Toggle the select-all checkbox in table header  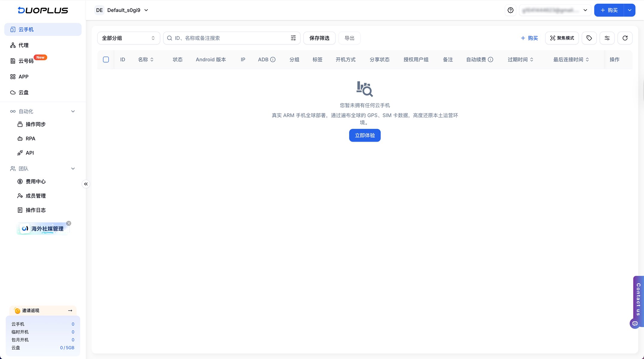106,60
